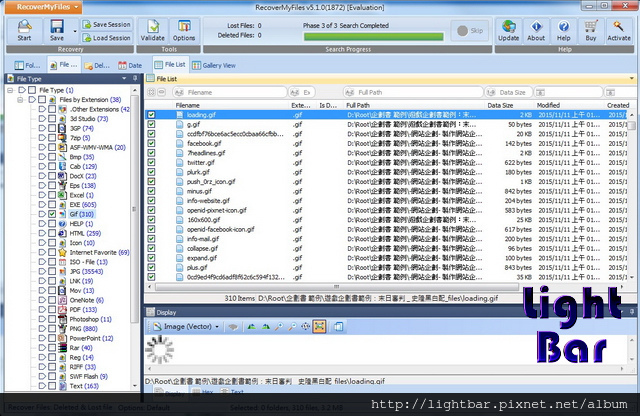
Task: Expand the PNG tree arrow
Action: point(42,329)
